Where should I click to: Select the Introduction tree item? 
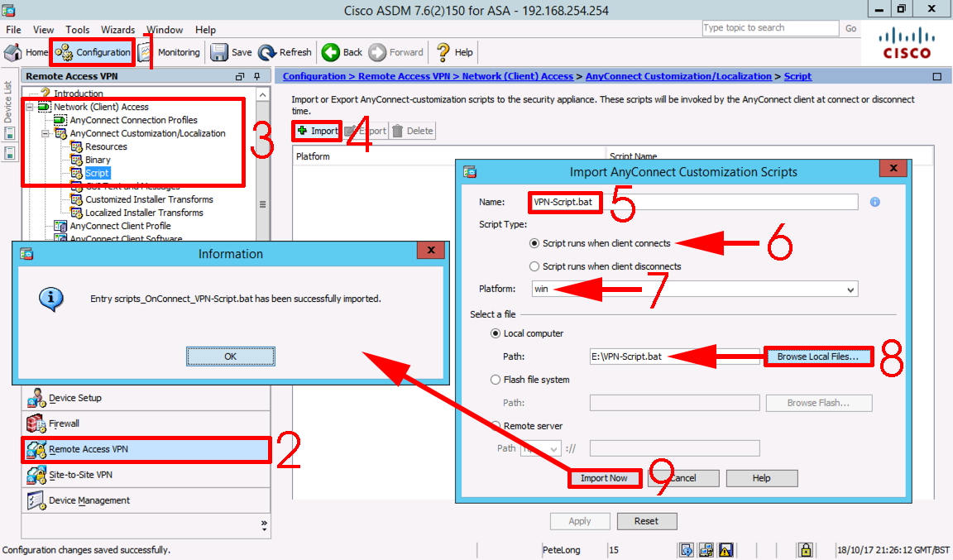tap(79, 93)
